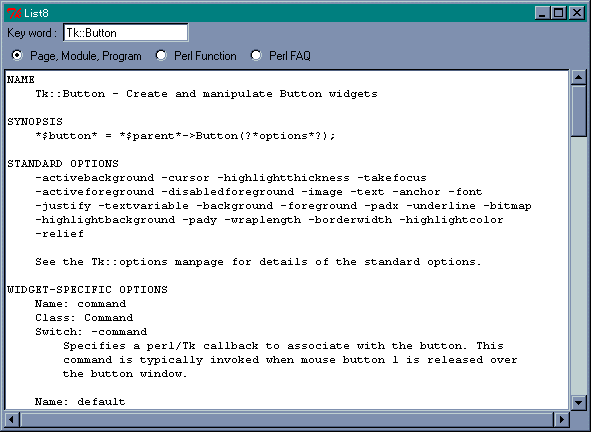Select the Perl Function radio button
This screenshot has height=432, width=591.
pyautogui.click(x=161, y=55)
